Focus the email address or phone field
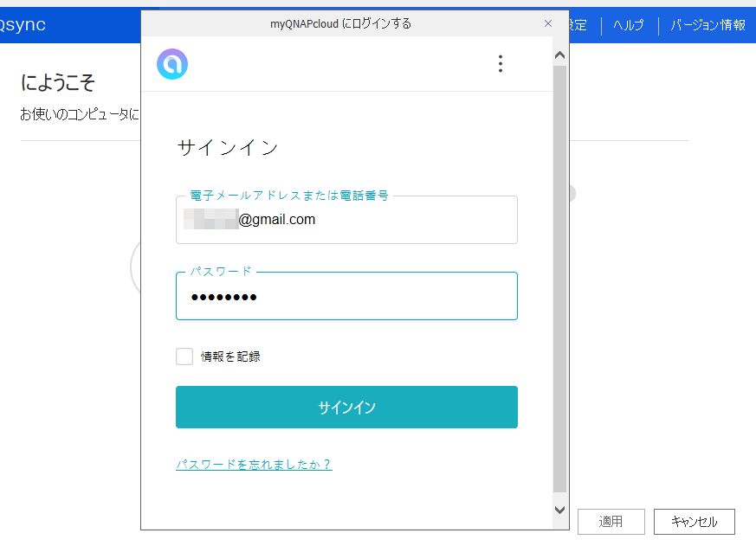Screen dimensions: 756x546 [x=346, y=220]
